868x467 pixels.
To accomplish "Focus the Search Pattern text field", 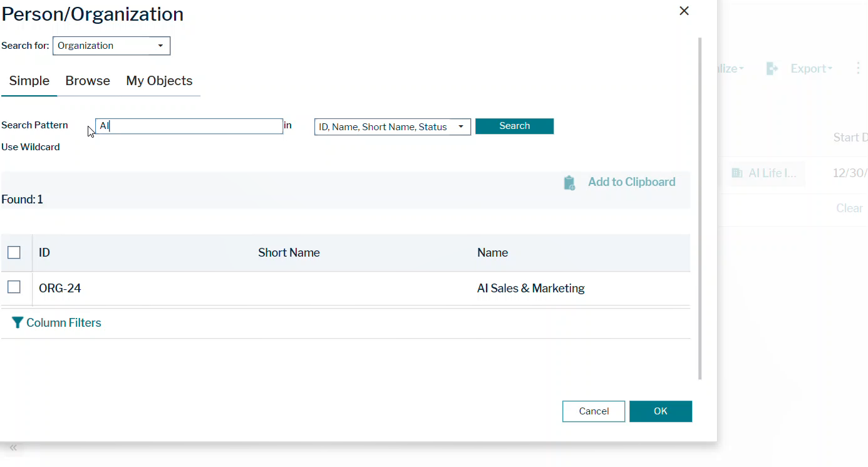I will (189, 126).
